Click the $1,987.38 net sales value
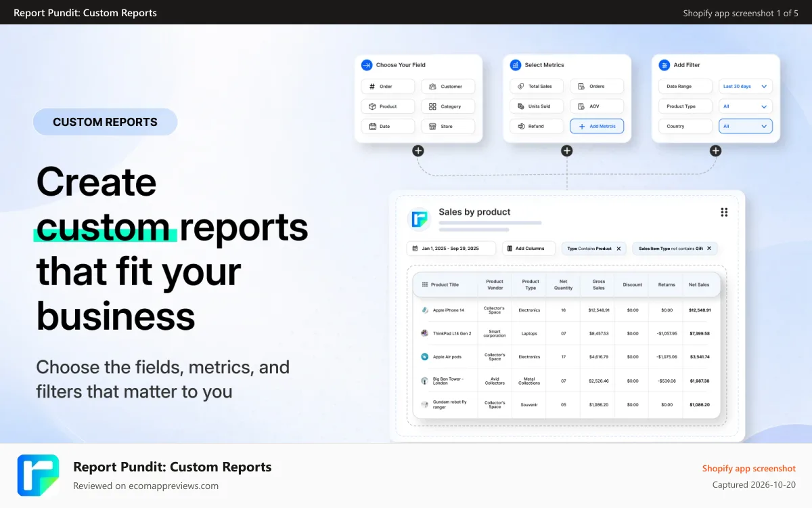812x508 pixels. pyautogui.click(x=700, y=381)
